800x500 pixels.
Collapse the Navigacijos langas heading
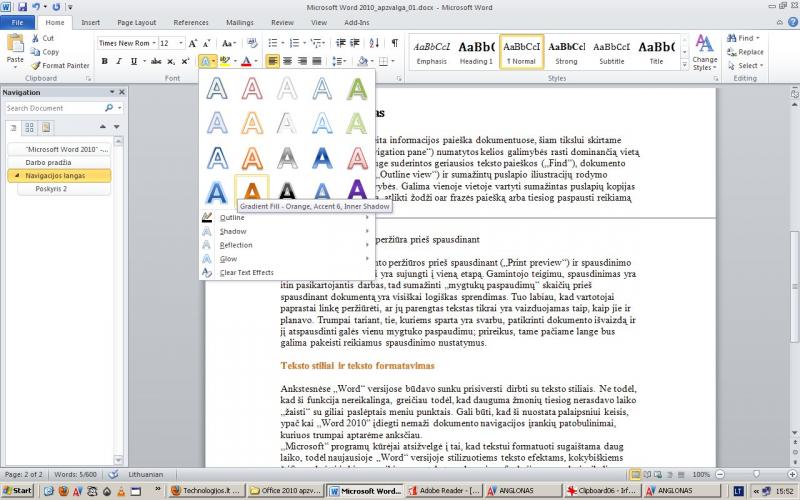point(17,176)
